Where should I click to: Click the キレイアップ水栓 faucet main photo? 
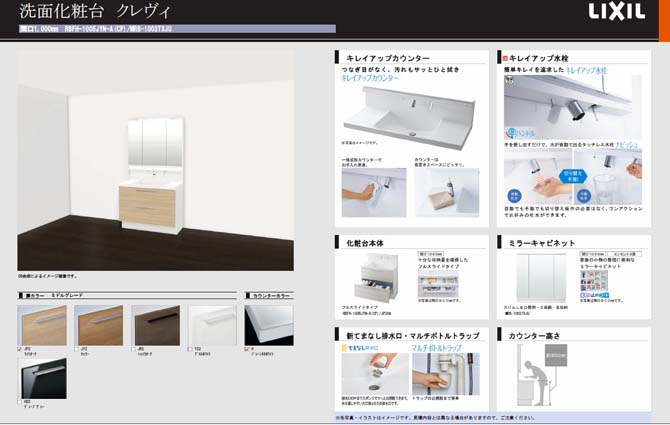573,108
